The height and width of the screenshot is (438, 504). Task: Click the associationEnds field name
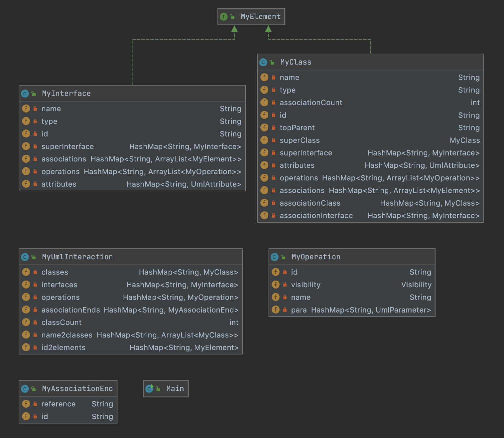click(71, 310)
